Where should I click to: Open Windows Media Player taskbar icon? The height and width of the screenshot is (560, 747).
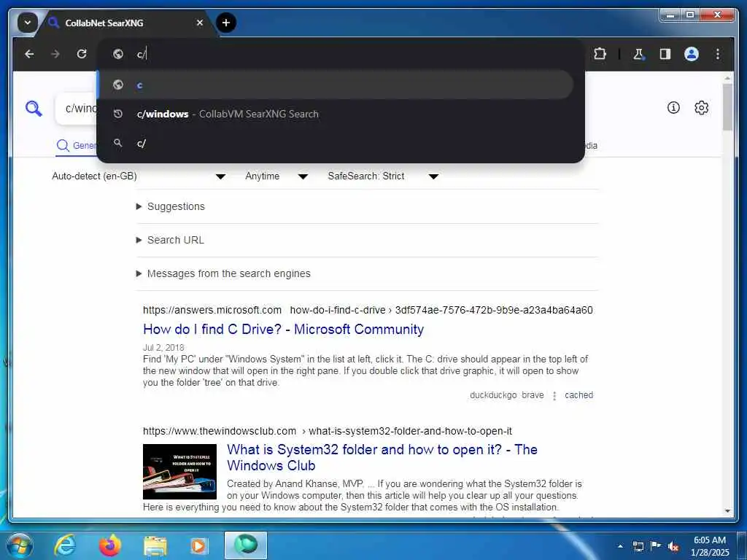pyautogui.click(x=199, y=545)
